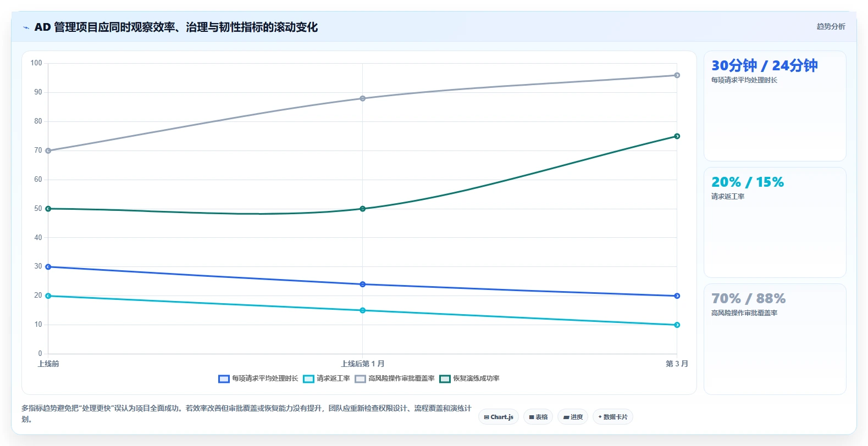Click the 数据卡片 tag pill
The width and height of the screenshot is (868, 446).
coord(612,417)
